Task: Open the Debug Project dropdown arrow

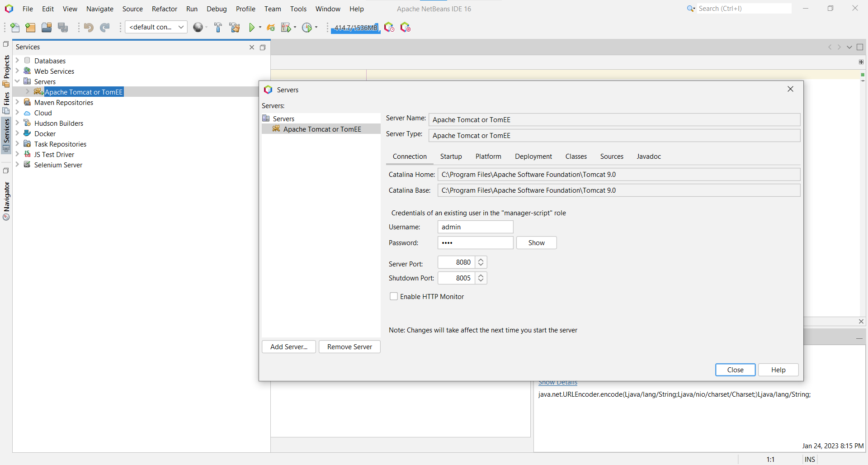Action: click(x=295, y=28)
